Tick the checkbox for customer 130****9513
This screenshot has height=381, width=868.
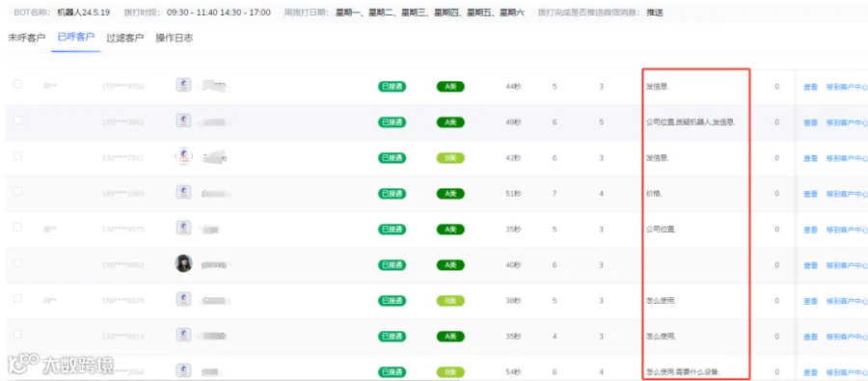[17, 335]
